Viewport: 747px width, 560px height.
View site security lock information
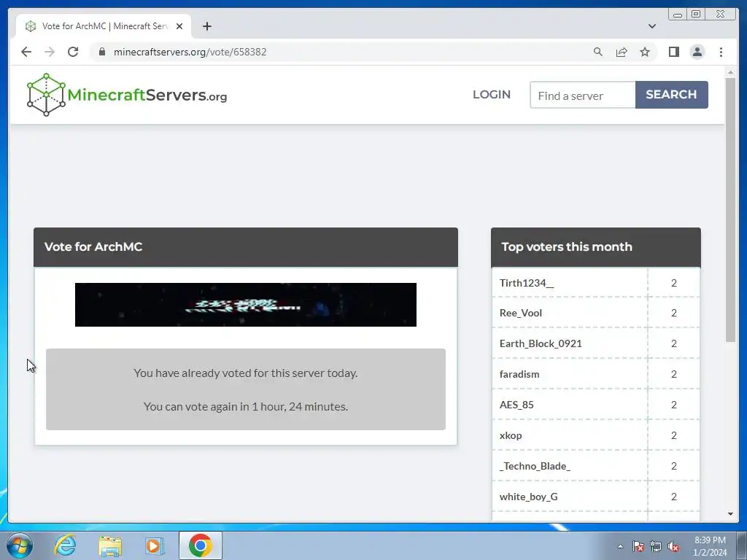(x=102, y=52)
